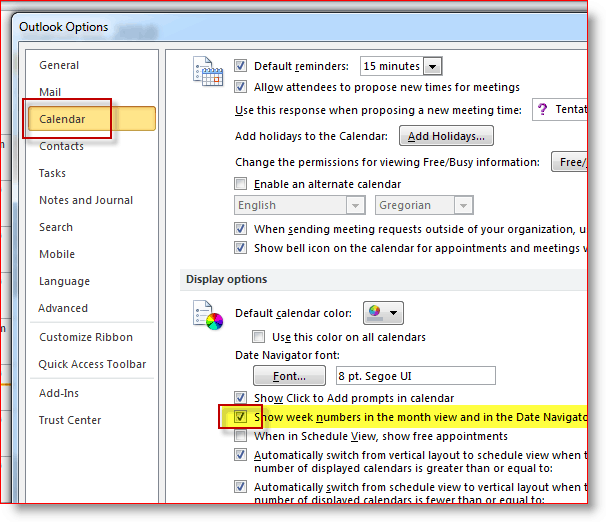The height and width of the screenshot is (522, 606).
Task: Open Quick Access Toolbar settings
Action: click(92, 364)
